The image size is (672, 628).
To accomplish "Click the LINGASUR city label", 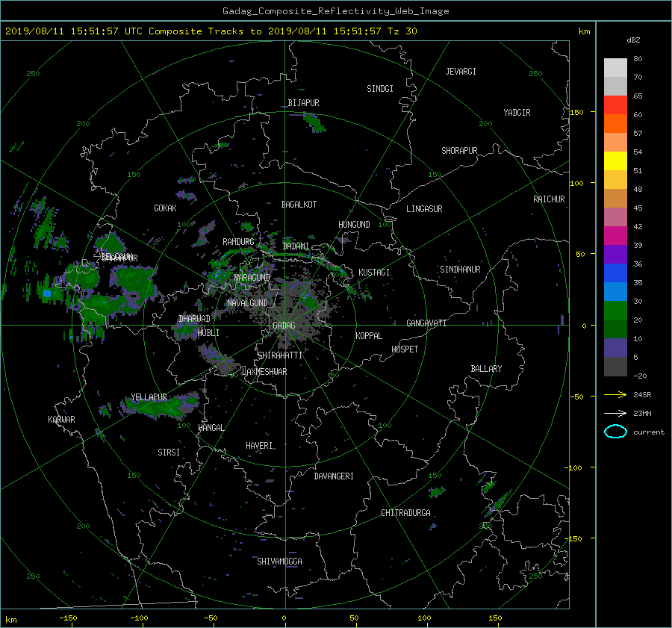I will [x=424, y=209].
